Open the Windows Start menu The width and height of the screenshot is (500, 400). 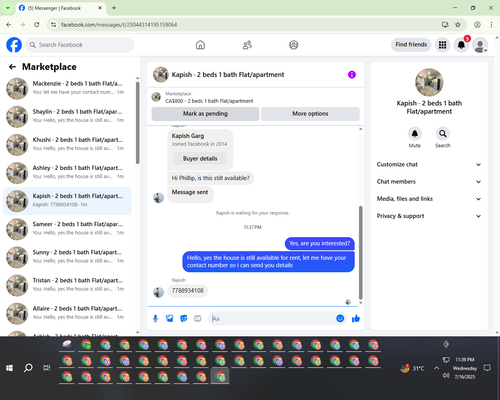tap(9, 368)
